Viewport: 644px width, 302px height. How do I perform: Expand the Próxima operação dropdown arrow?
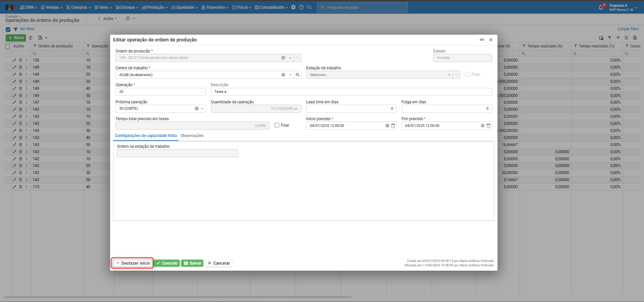pyautogui.click(x=202, y=109)
